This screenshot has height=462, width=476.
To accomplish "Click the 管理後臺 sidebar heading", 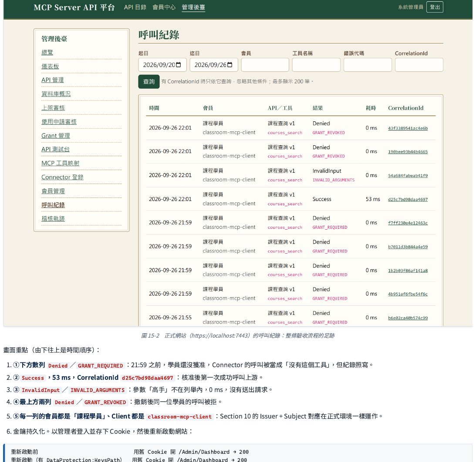I will [x=54, y=39].
